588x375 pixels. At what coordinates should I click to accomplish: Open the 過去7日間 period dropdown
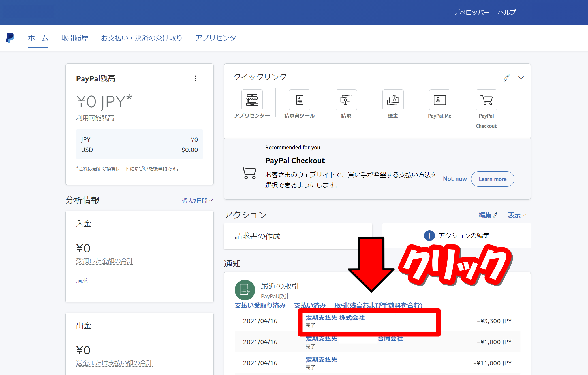pyautogui.click(x=197, y=201)
